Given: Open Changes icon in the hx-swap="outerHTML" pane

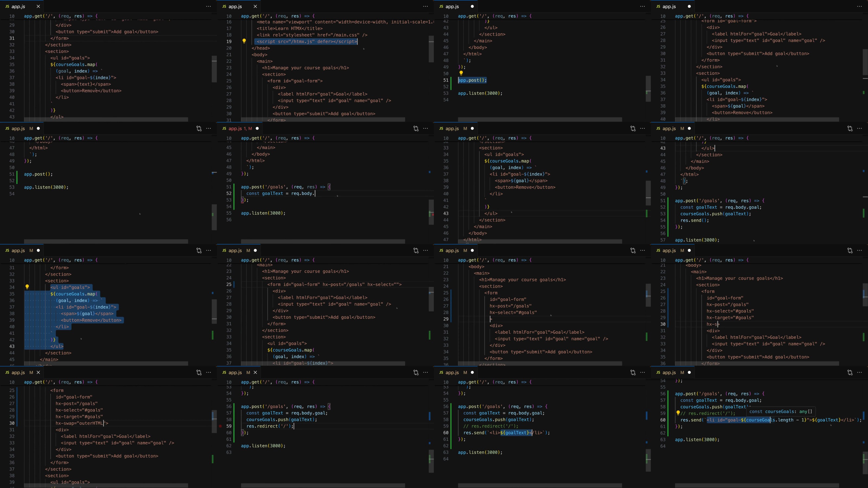Looking at the screenshot, I should click(x=199, y=372).
